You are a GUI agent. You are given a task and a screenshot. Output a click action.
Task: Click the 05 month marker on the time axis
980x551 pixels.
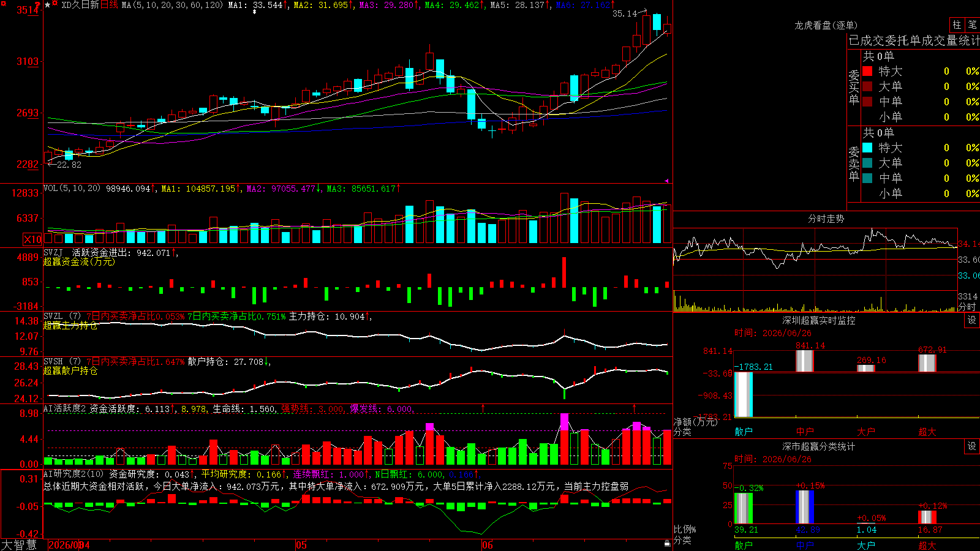[x=301, y=545]
